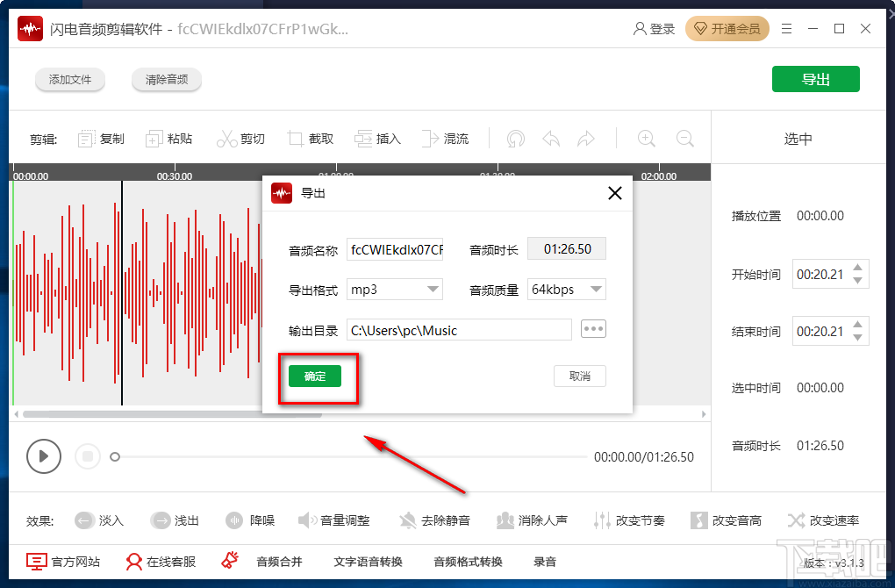Open the 导出格式 mp3 format dropdown
This screenshot has height=588, width=895.
pos(394,289)
